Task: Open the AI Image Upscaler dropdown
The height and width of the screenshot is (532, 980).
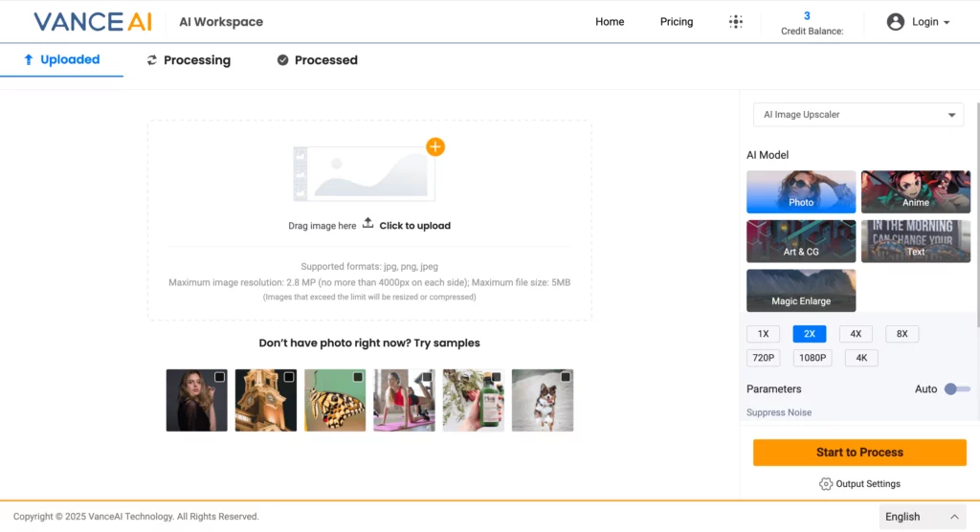Action: pos(858,115)
